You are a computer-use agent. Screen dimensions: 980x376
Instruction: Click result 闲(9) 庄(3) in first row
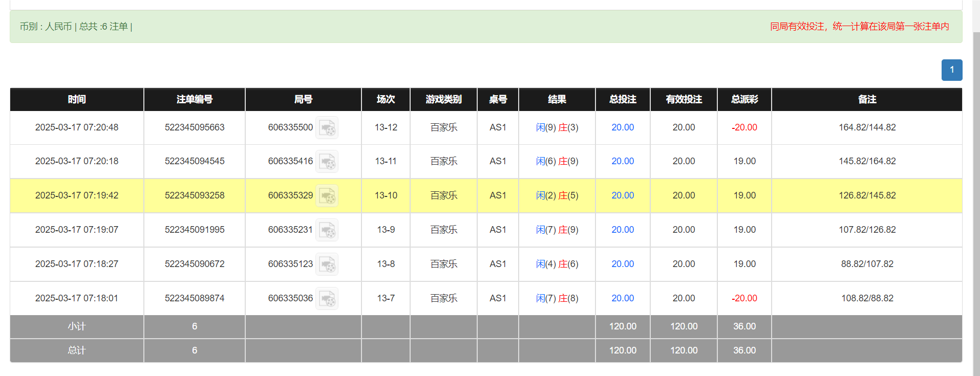(x=557, y=127)
